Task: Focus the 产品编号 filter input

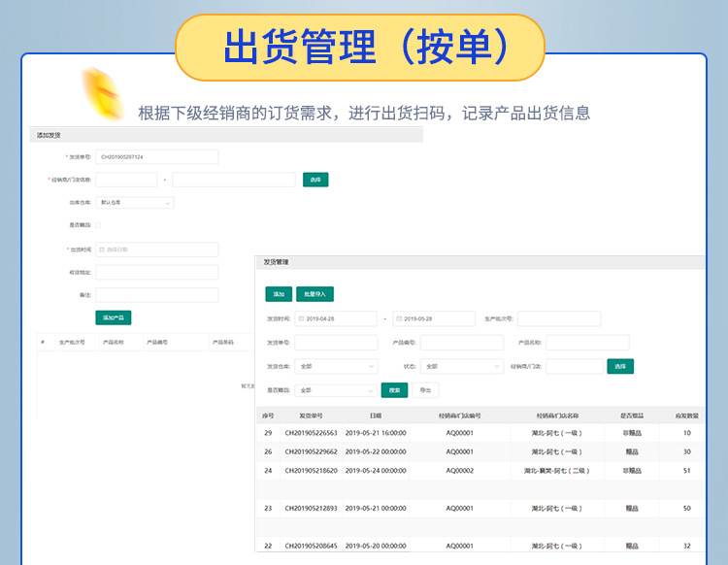Action: pos(461,343)
